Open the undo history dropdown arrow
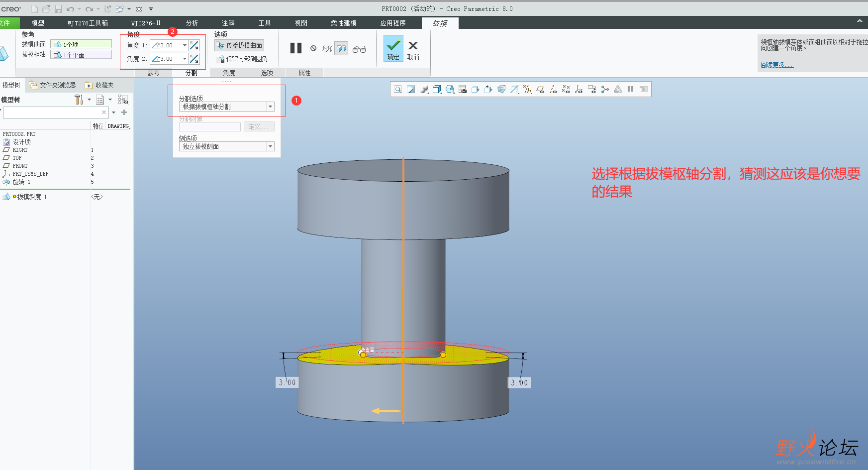 point(79,9)
